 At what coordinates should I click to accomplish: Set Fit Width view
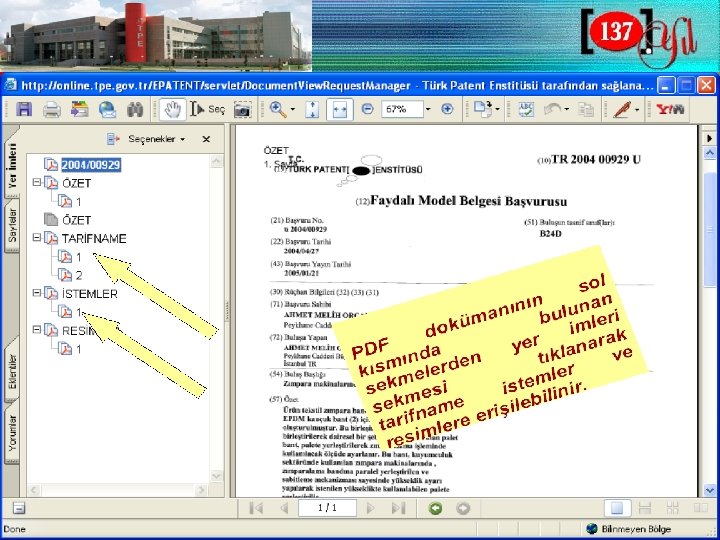pos(340,109)
